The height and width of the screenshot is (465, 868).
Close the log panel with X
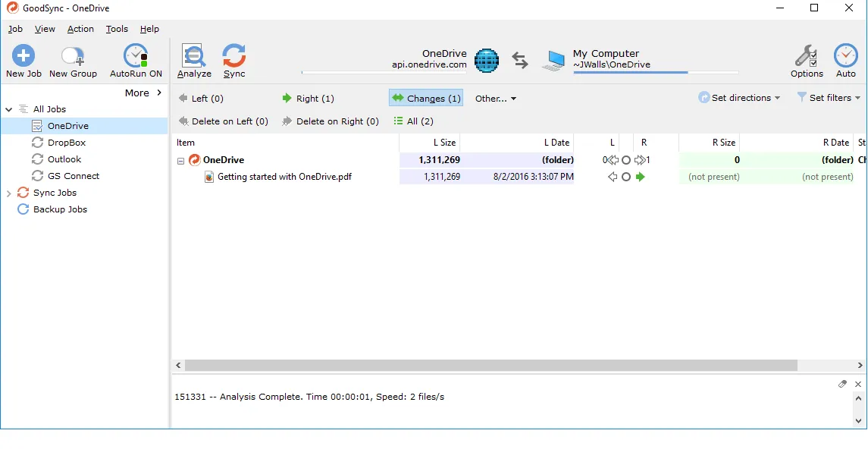tap(857, 384)
